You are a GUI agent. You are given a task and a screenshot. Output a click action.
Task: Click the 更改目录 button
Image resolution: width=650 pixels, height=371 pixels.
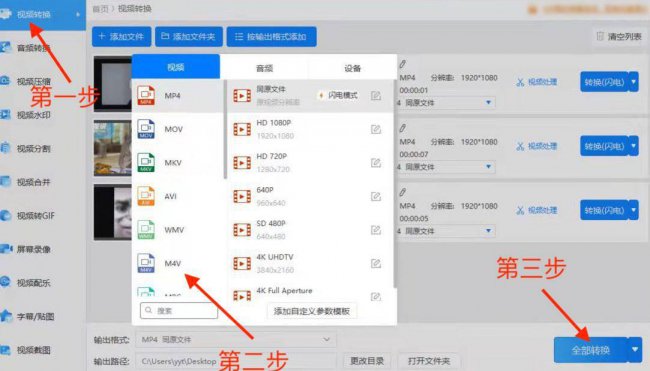(x=367, y=361)
